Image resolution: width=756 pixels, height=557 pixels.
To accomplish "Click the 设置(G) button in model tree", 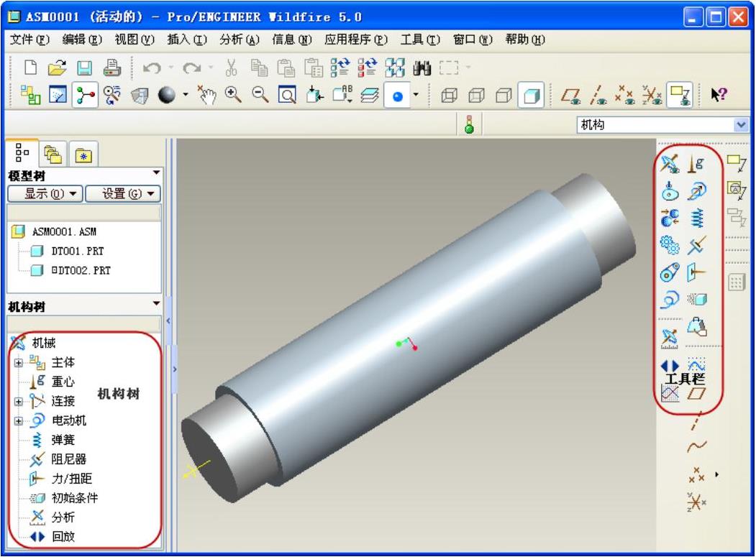I will tap(123, 193).
